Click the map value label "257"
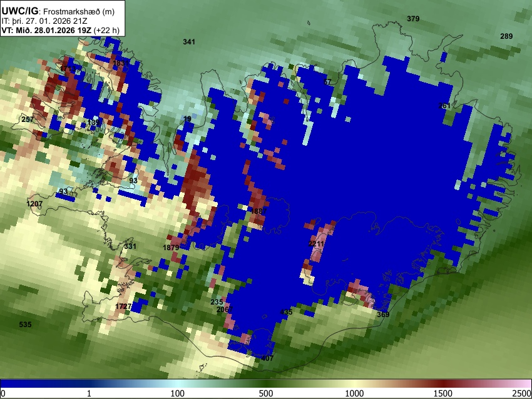Screen dimensions: 532x399 pyautogui.click(x=28, y=119)
